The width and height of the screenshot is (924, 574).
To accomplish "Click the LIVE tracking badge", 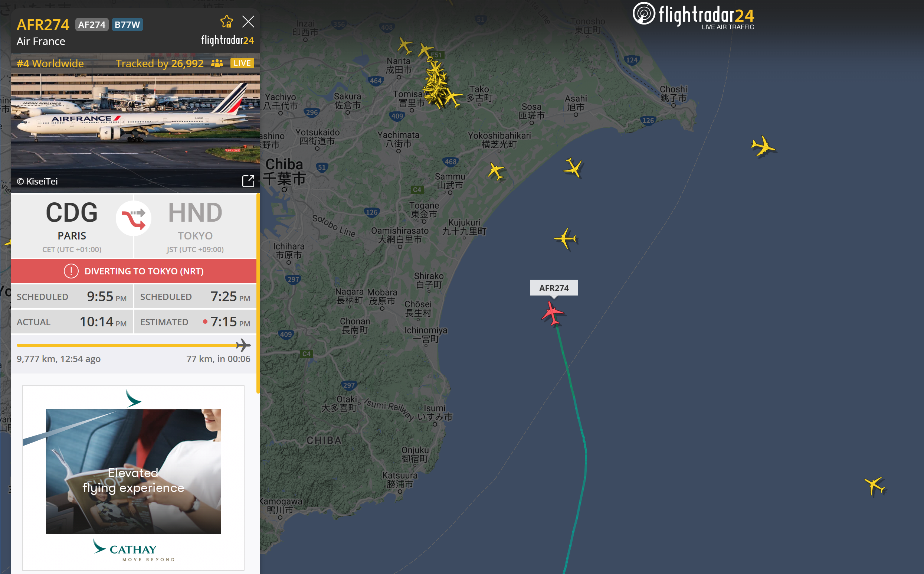I will click(242, 63).
